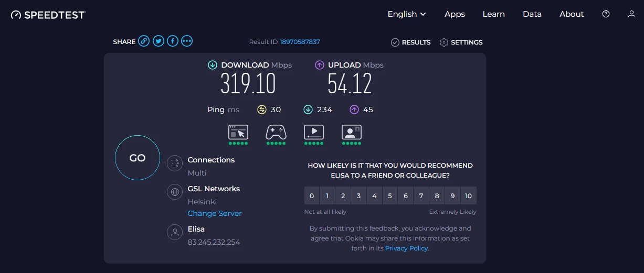Click the Change Server link
644x273 pixels.
click(x=215, y=213)
